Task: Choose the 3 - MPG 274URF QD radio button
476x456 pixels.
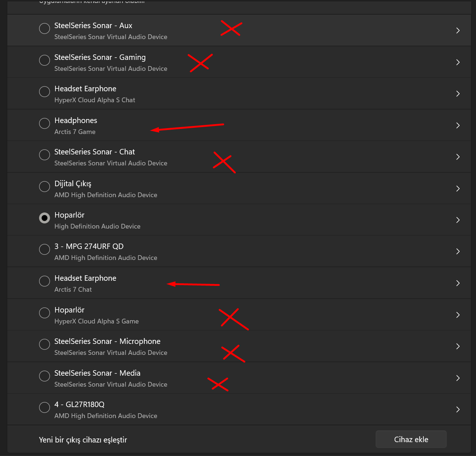Action: point(45,249)
